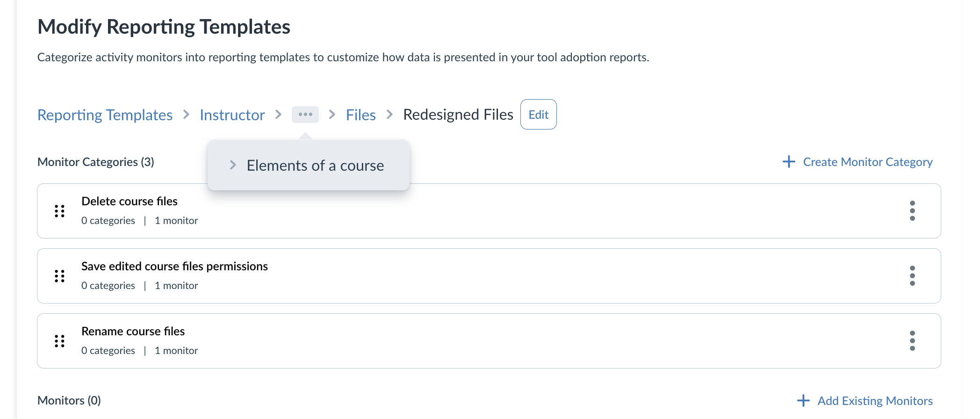Click the drag handle on Delete course files
980x419 pixels.
[59, 211]
